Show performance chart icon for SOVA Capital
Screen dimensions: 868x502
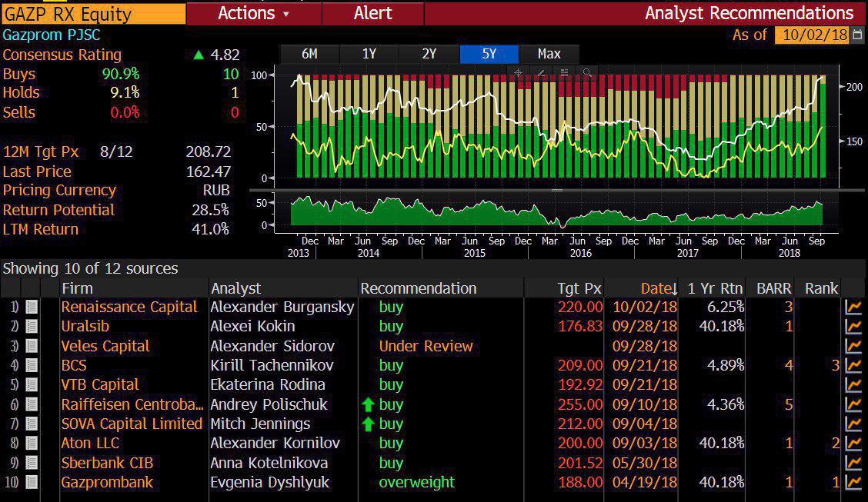coord(853,424)
